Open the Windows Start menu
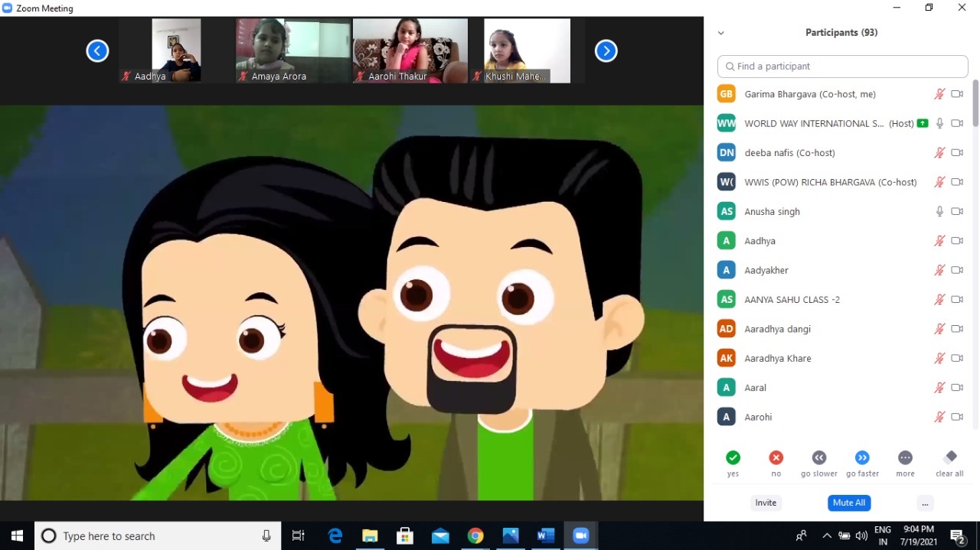 pyautogui.click(x=17, y=535)
